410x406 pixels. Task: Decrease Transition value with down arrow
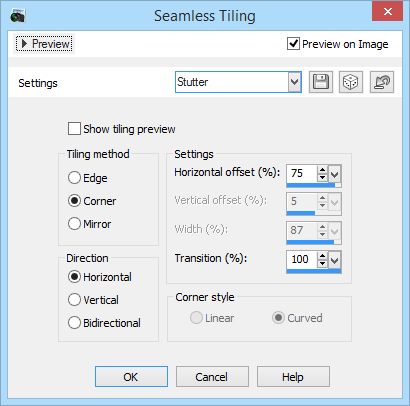click(322, 263)
